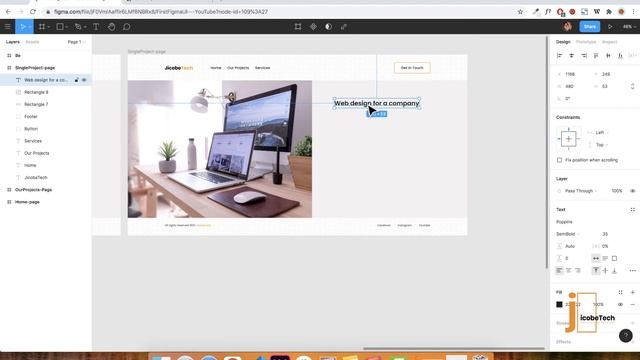The width and height of the screenshot is (640, 360).
Task: Click the user avatar next to Share
Action: pos(567,27)
